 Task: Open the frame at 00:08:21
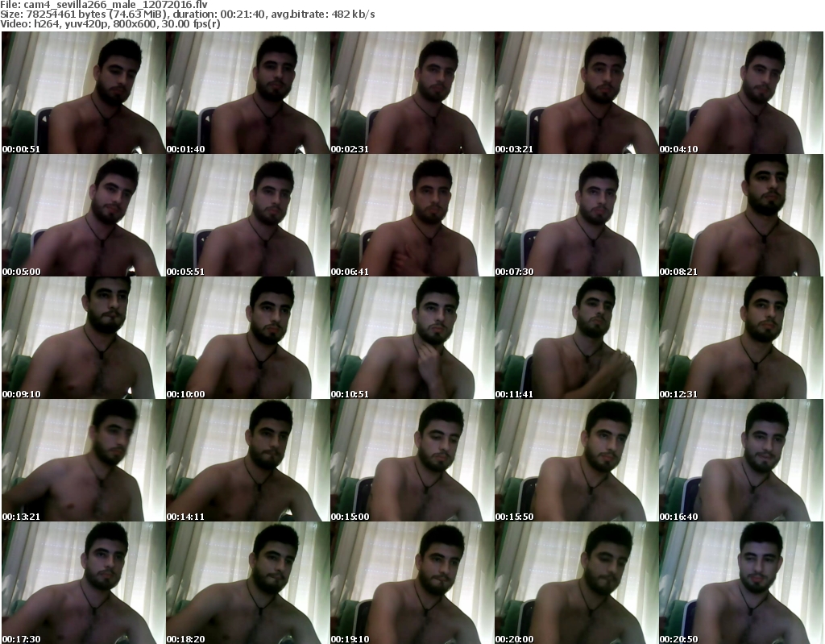tap(741, 215)
